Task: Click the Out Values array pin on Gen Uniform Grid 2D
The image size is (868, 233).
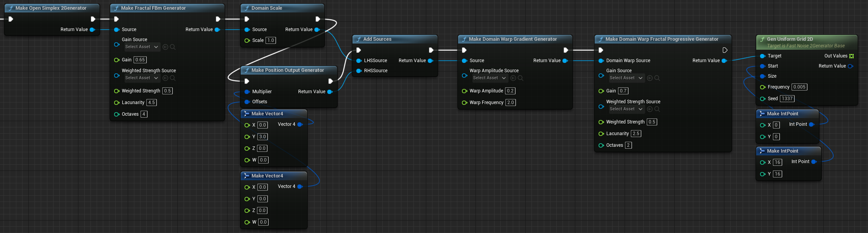Action: coord(851,56)
